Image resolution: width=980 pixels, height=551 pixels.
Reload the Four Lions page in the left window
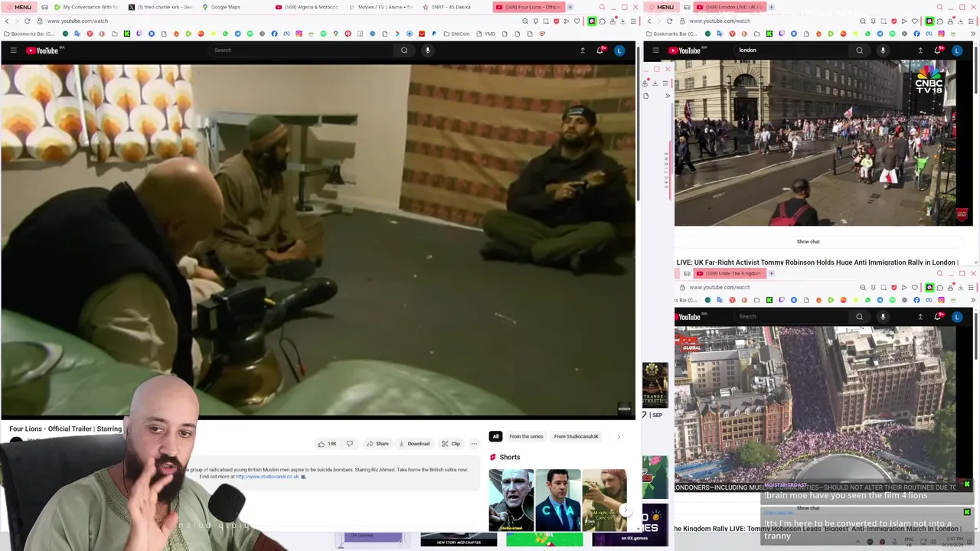28,21
